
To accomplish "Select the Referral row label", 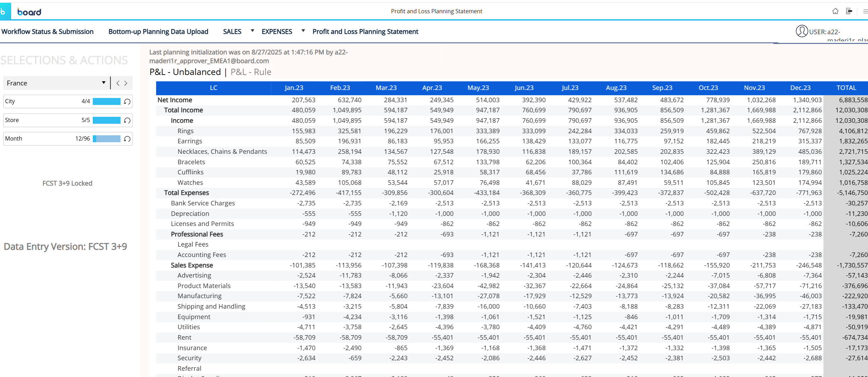I will point(189,369).
